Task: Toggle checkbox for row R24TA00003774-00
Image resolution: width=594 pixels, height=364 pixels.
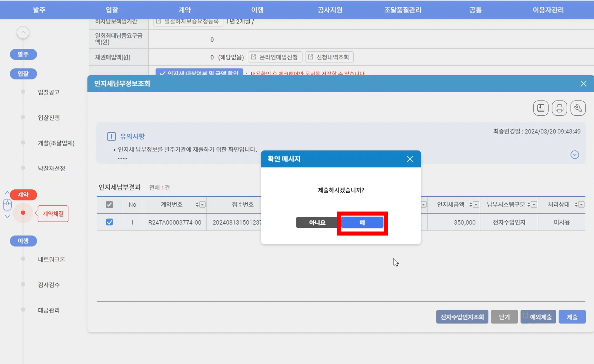Action: 109,222
